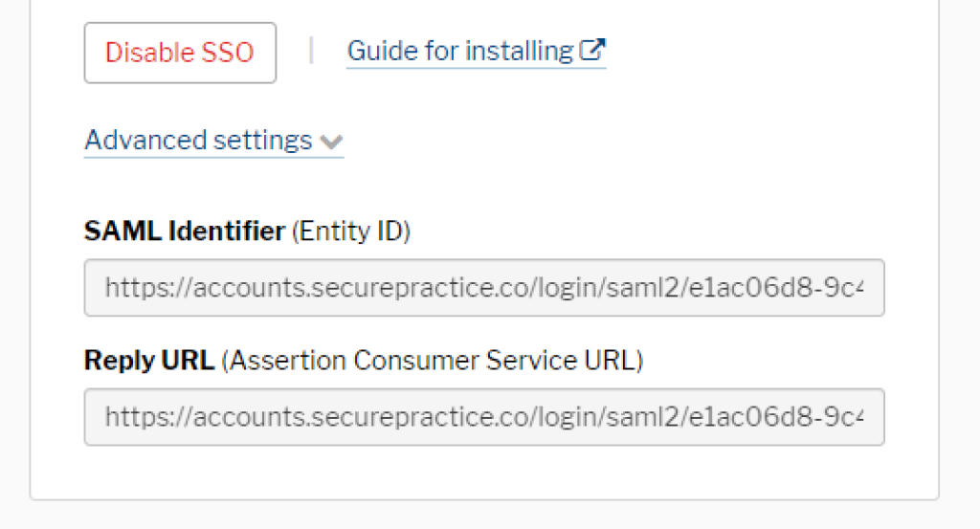Collapse the Advanced settings section

[x=199, y=141]
